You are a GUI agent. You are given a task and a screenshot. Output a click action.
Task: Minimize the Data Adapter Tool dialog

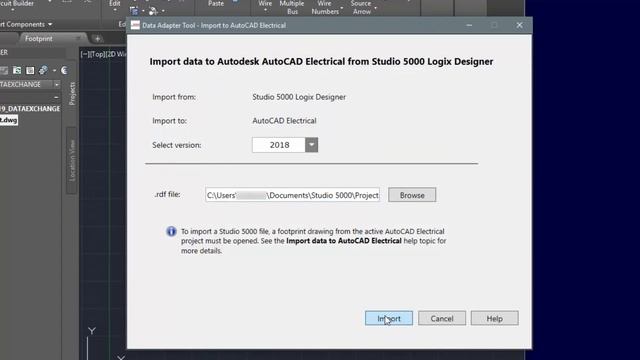coord(469,25)
